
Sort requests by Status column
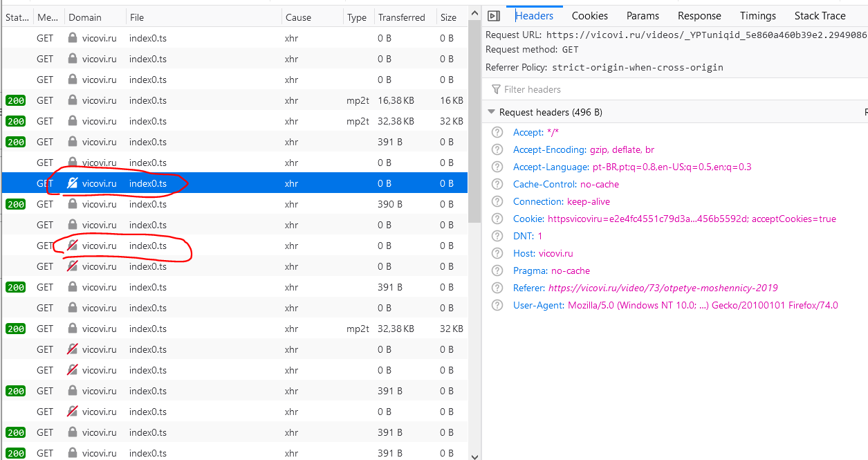pos(17,17)
